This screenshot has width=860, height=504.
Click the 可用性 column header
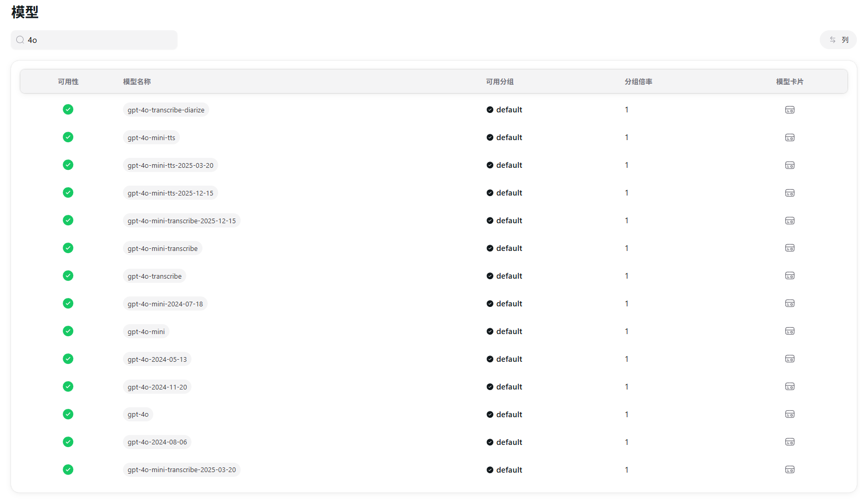tap(68, 82)
